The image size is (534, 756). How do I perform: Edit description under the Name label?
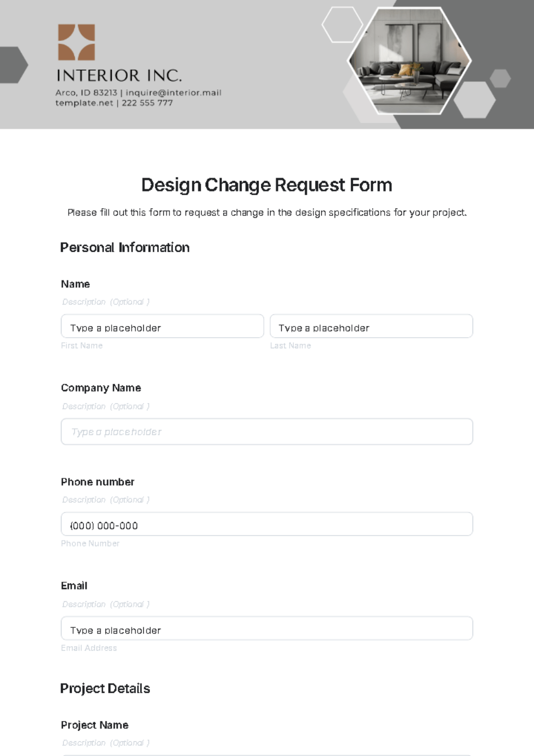(106, 302)
